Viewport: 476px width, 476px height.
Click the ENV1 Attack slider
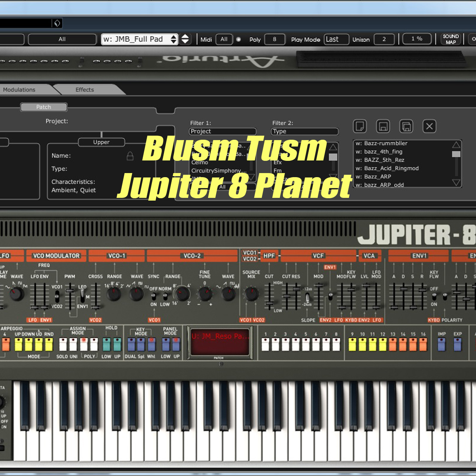click(x=394, y=307)
